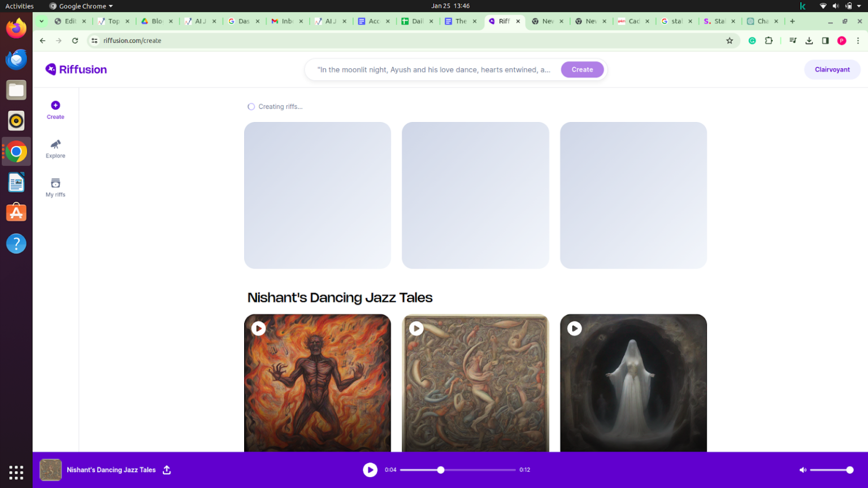Image resolution: width=868 pixels, height=488 pixels.
Task: Click the purple Create button
Action: (582, 69)
